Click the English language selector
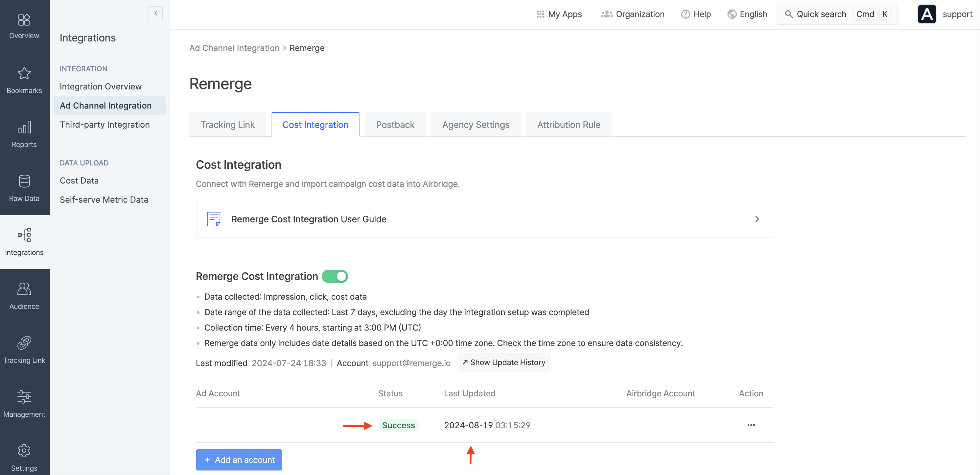The image size is (980, 475). pyautogui.click(x=747, y=14)
